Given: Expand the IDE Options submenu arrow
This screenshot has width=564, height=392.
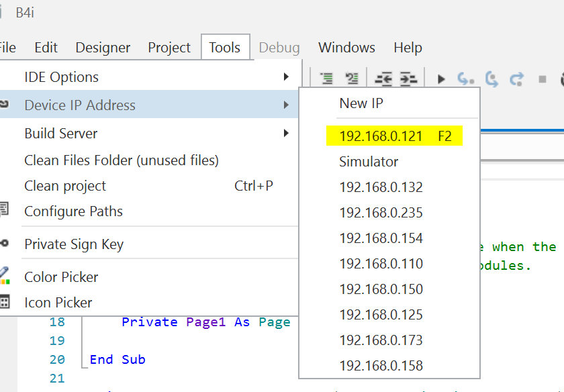Looking at the screenshot, I should (x=287, y=77).
